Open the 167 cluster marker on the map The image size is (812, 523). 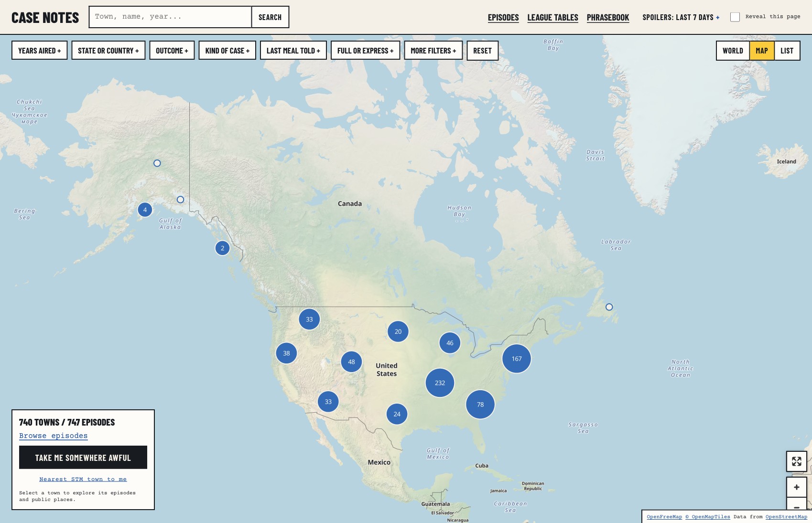(517, 359)
